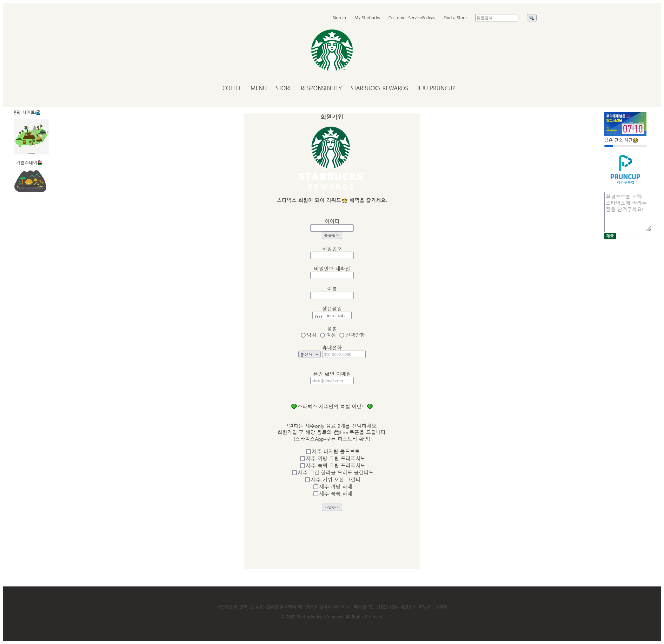Check 제주 쑥떡 크림 프라푸치노

303,466
